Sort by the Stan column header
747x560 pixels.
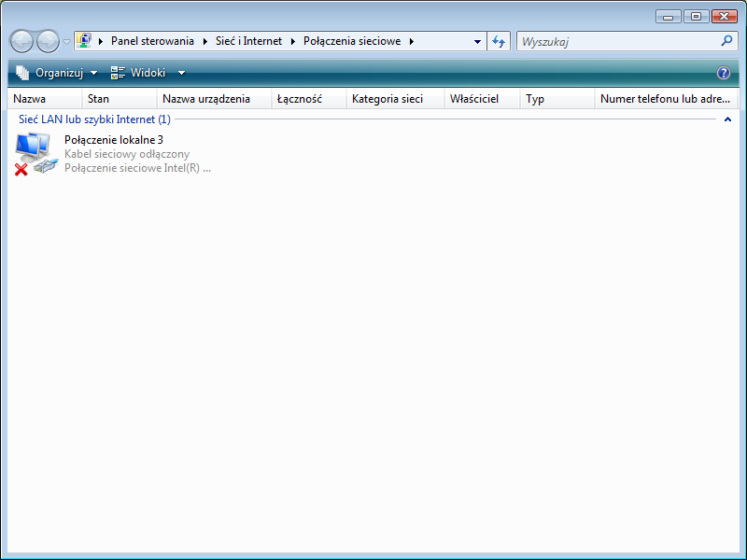click(120, 99)
